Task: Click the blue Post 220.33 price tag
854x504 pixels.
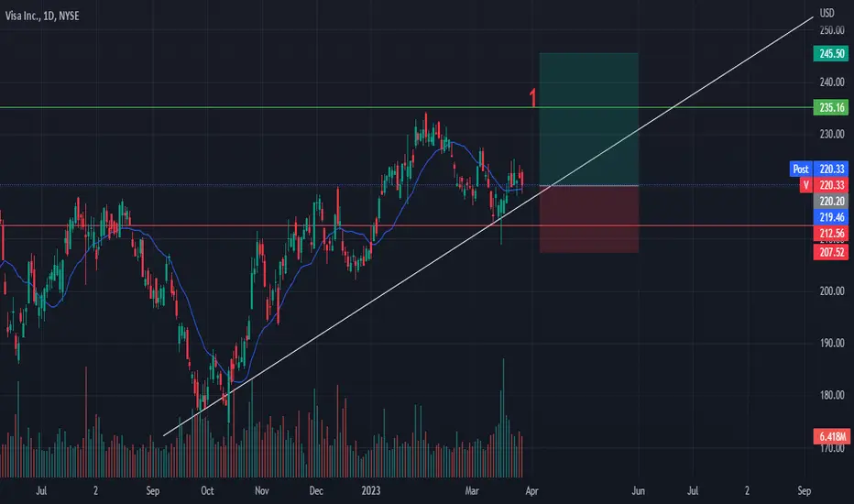Action: [818, 169]
